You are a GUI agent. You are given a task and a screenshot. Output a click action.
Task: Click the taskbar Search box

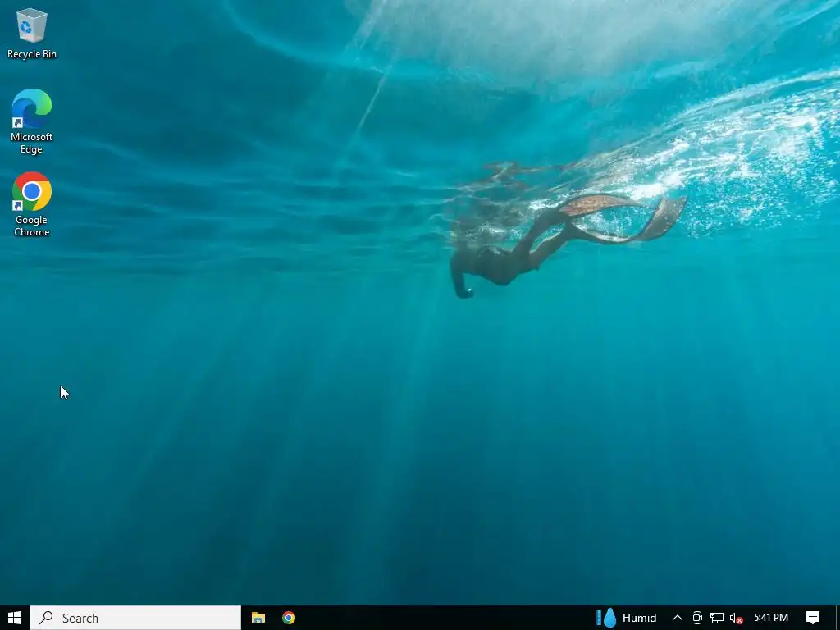pos(135,618)
